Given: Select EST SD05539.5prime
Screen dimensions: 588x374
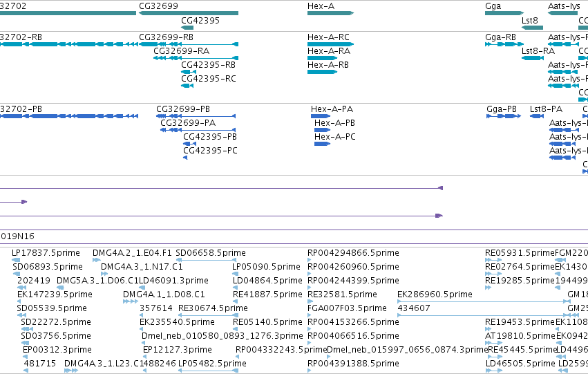Looking at the screenshot, I should (x=52, y=308).
